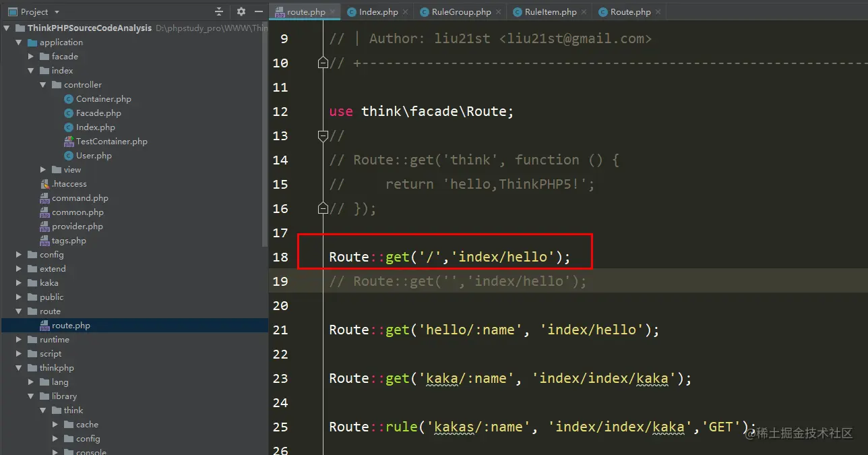Select route.php in the project tree

point(71,326)
